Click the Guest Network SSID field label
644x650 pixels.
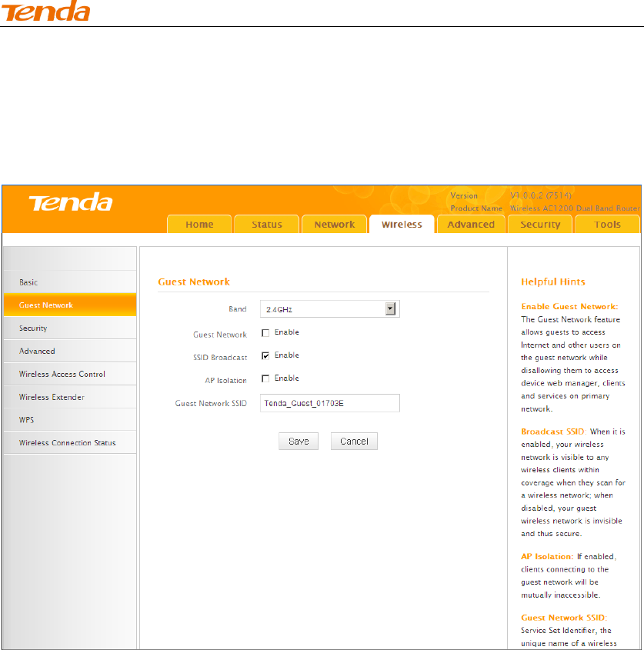click(x=211, y=403)
